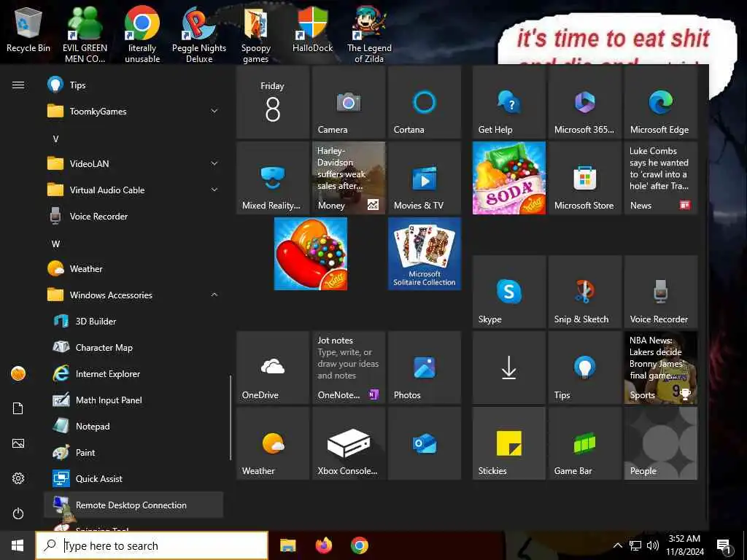Open the Photos tile
The width and height of the screenshot is (747, 560).
point(424,367)
